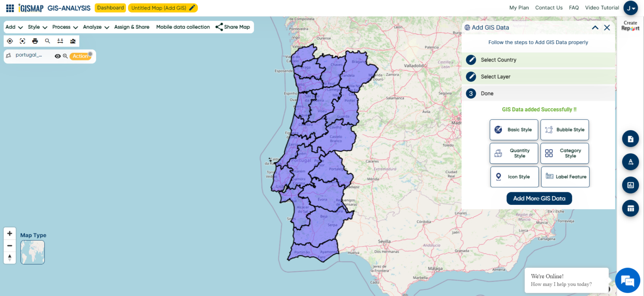Image resolution: width=644 pixels, height=296 pixels.
Task: Open the live chat support bubble
Action: coord(627,280)
